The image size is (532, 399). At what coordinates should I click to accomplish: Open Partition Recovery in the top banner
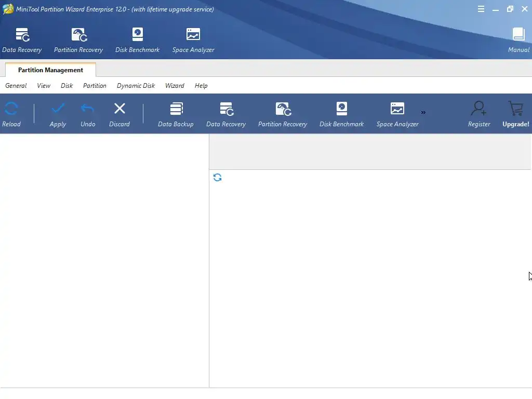(78, 41)
